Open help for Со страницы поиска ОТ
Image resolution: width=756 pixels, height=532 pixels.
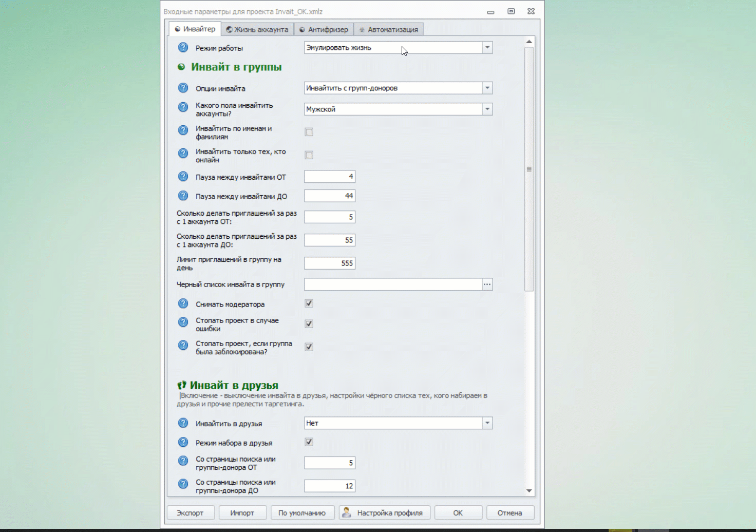point(183,461)
